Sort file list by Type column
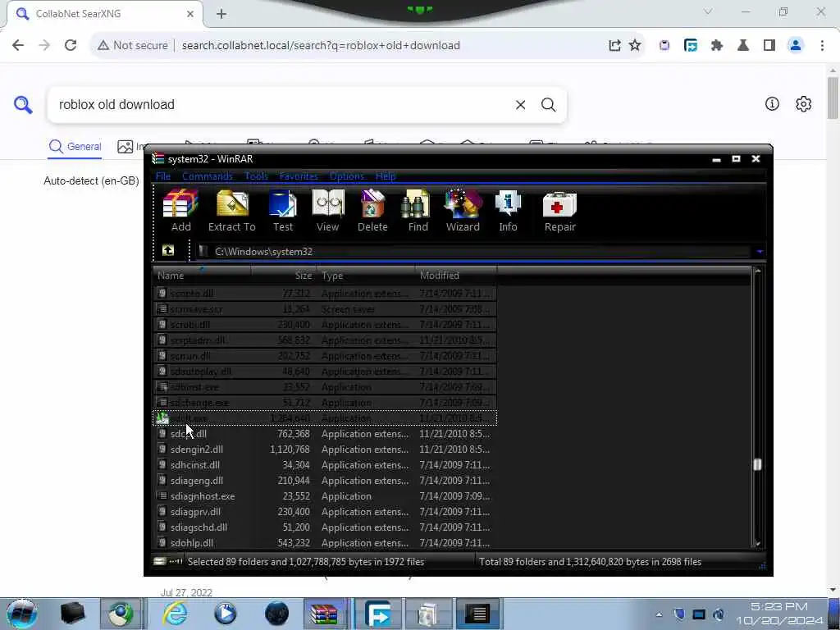 366,276
